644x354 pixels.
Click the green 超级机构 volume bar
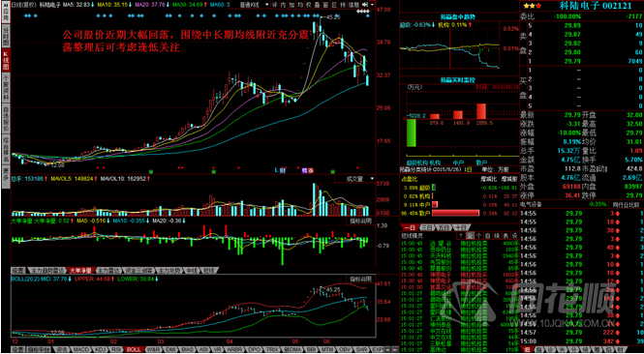click(412, 133)
